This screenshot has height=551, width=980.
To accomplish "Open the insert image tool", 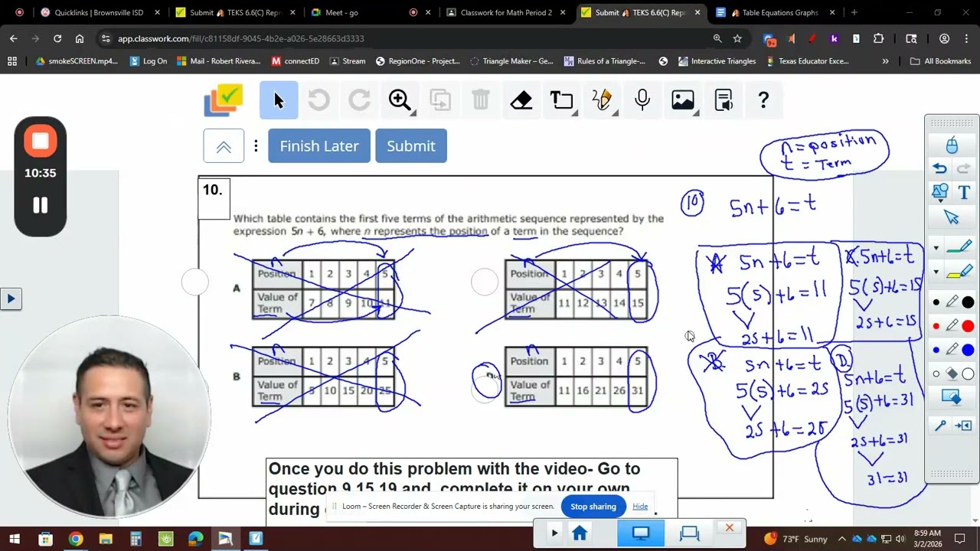I will click(x=683, y=100).
